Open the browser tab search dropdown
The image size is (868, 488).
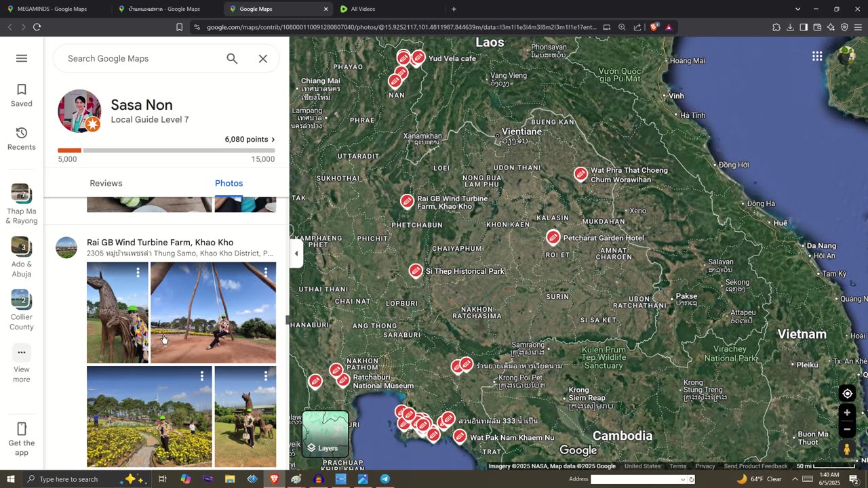click(x=798, y=9)
